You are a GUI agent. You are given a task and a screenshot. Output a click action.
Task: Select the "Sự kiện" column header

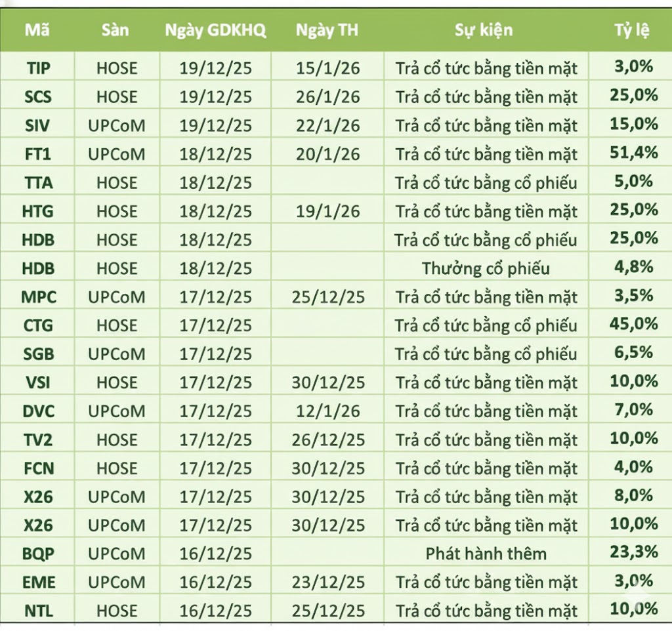[x=484, y=30]
